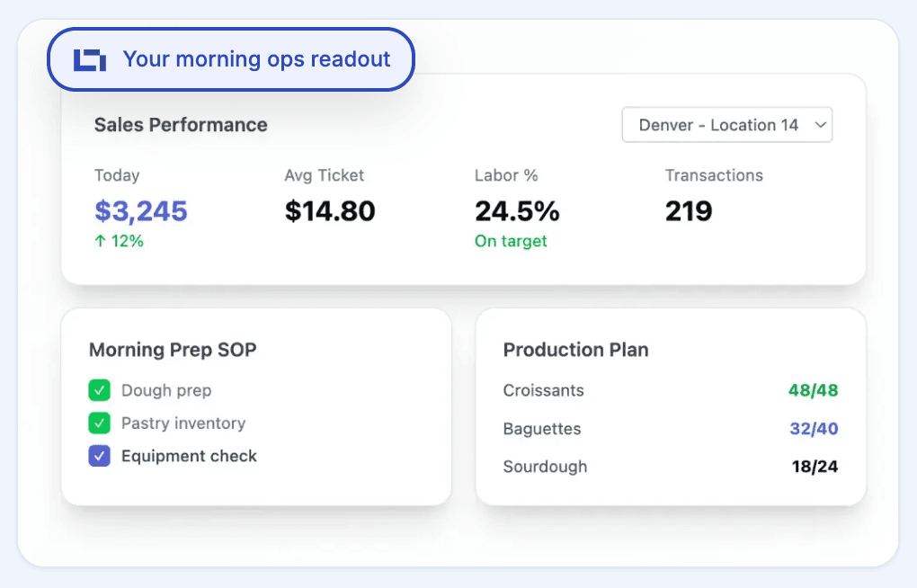
Task: Click the blue Equipment check checkmark icon
Action: coord(99,456)
